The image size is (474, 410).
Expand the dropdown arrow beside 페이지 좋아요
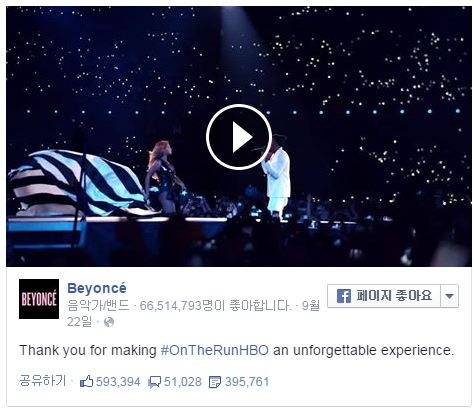449,296
